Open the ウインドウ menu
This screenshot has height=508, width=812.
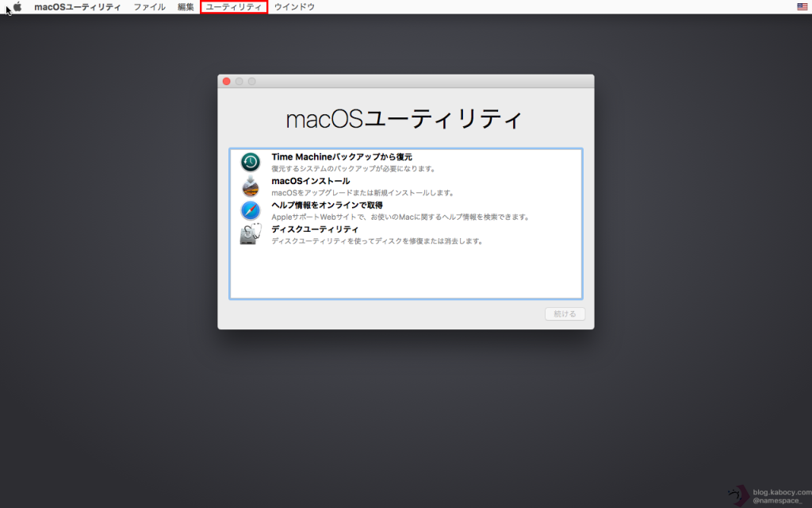coord(294,6)
